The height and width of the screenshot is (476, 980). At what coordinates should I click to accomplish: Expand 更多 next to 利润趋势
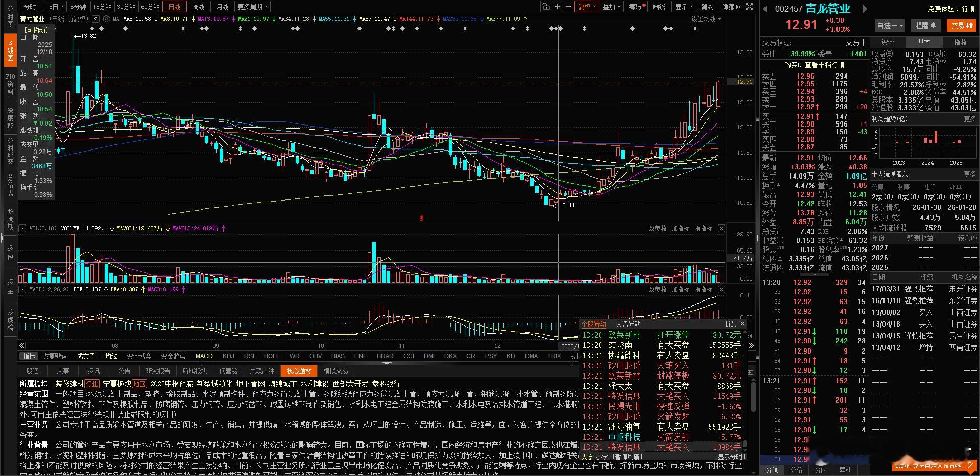click(x=970, y=119)
